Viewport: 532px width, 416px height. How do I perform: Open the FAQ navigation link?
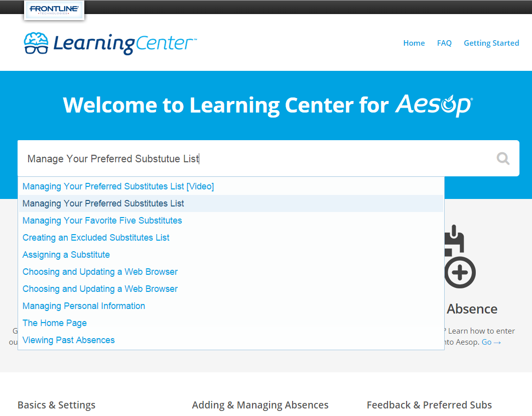coord(444,43)
